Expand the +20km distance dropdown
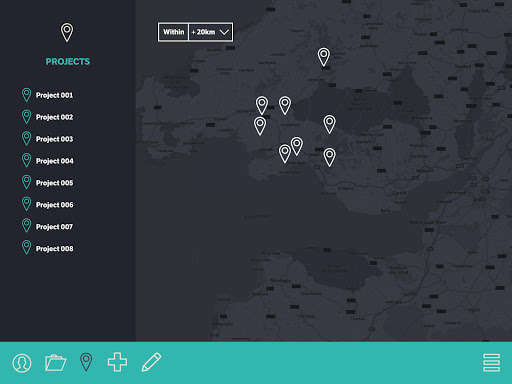This screenshot has width=512, height=384. (211, 32)
